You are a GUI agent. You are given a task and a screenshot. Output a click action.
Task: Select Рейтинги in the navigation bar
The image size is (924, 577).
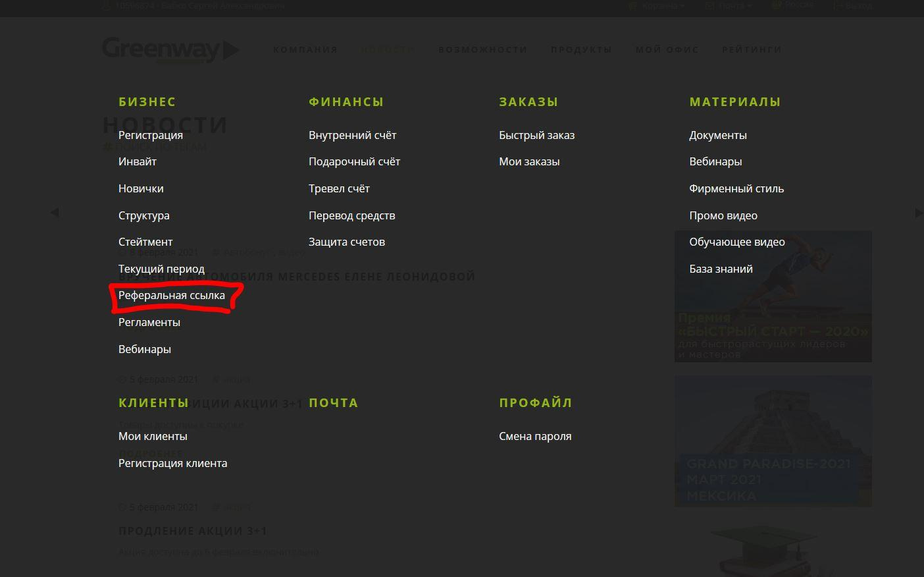pyautogui.click(x=752, y=49)
